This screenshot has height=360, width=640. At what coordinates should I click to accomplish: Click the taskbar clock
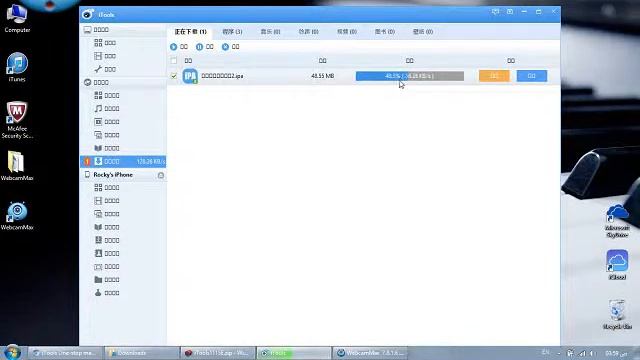tap(616, 353)
